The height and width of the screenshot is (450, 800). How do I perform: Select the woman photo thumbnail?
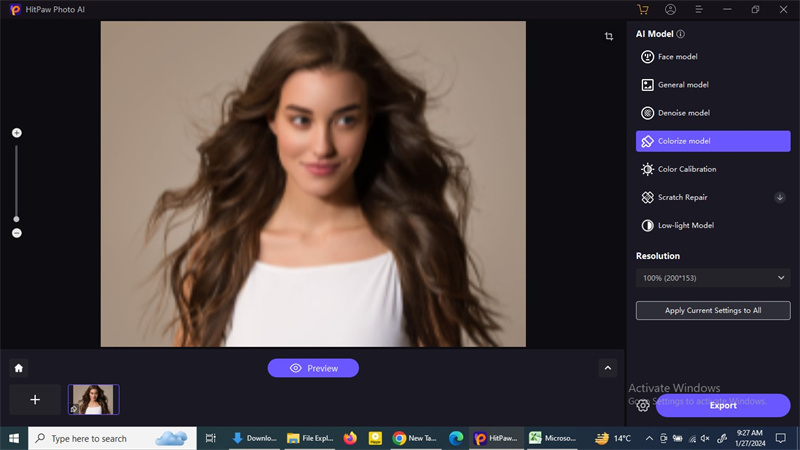tap(93, 399)
